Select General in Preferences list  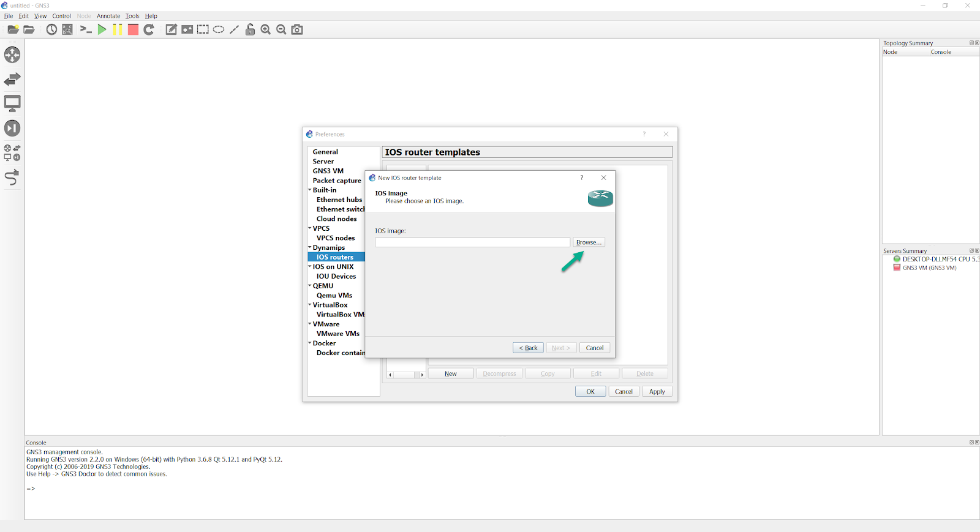[x=325, y=152]
